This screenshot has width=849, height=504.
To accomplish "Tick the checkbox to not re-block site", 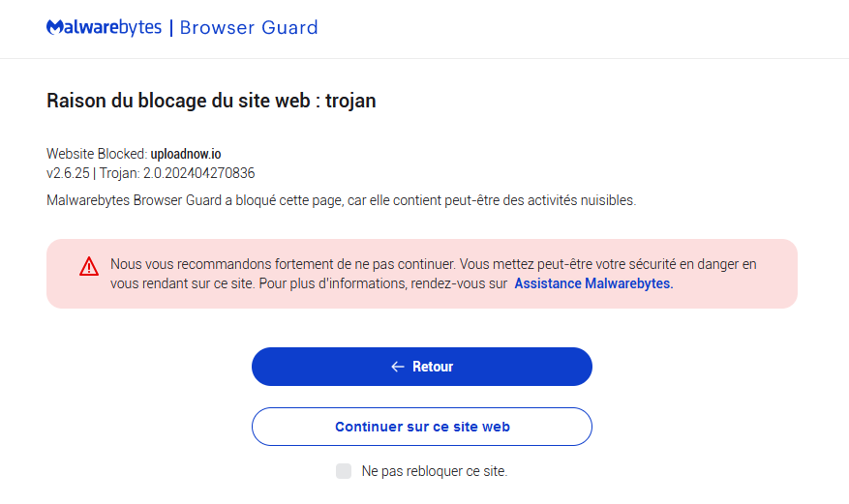I will coord(344,471).
